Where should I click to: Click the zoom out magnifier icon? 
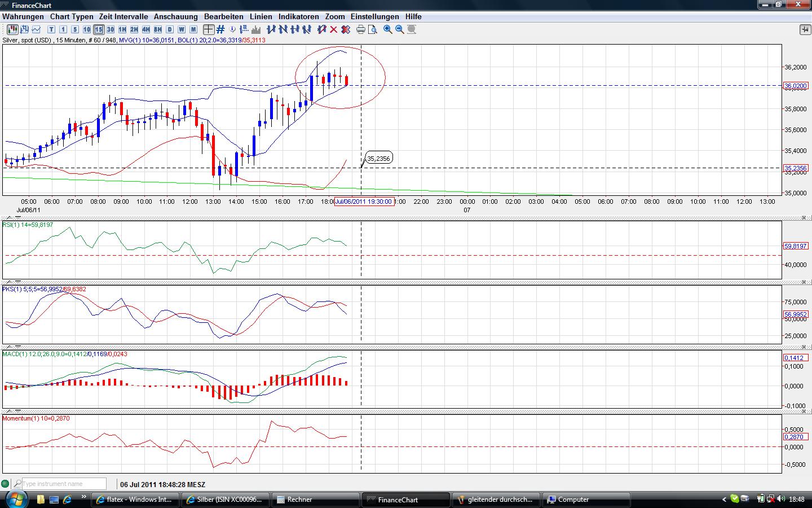tap(400, 29)
